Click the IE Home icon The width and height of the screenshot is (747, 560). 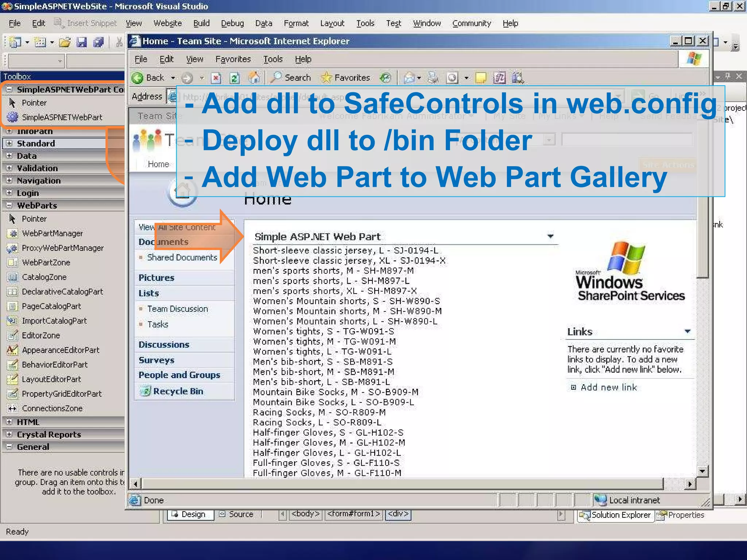coord(254,77)
